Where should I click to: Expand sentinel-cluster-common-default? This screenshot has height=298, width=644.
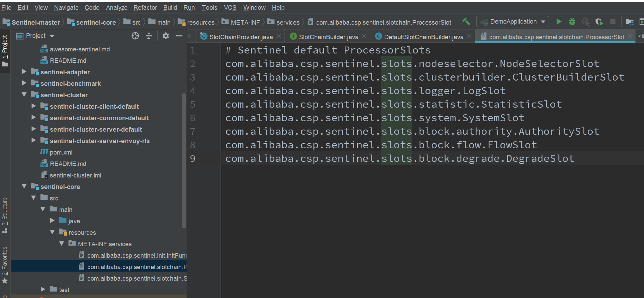point(34,117)
